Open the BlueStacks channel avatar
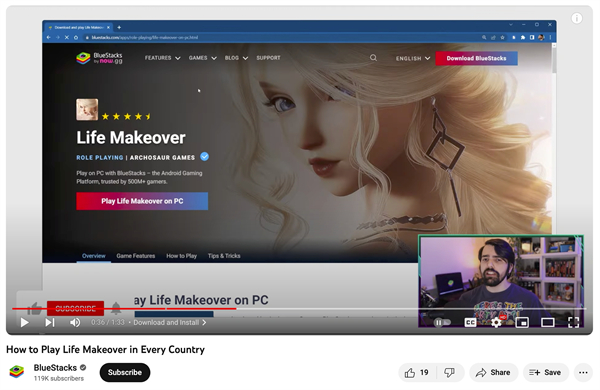 coord(17,372)
